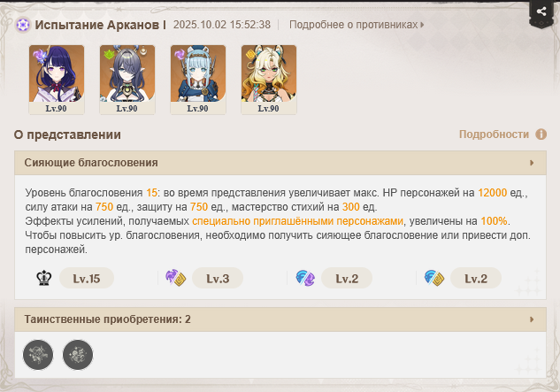Viewport: 560px width, 392px height.
Task: Click the purple Испытание Арканов emblem icon
Action: click(x=23, y=25)
